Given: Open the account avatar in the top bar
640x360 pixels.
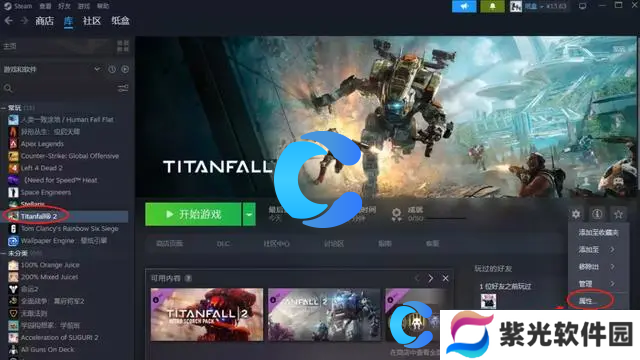Looking at the screenshot, I should pyautogui.click(x=516, y=7).
